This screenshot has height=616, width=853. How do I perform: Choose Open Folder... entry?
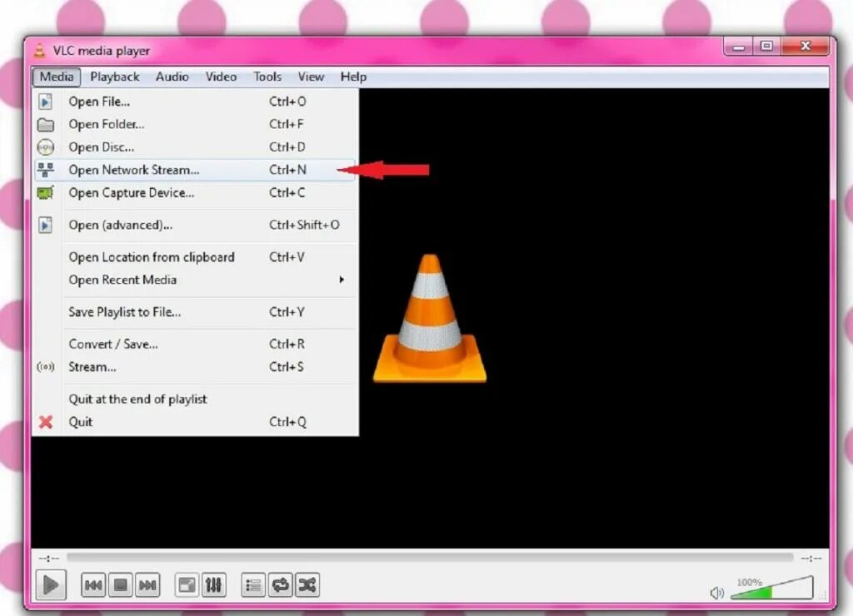(x=195, y=125)
